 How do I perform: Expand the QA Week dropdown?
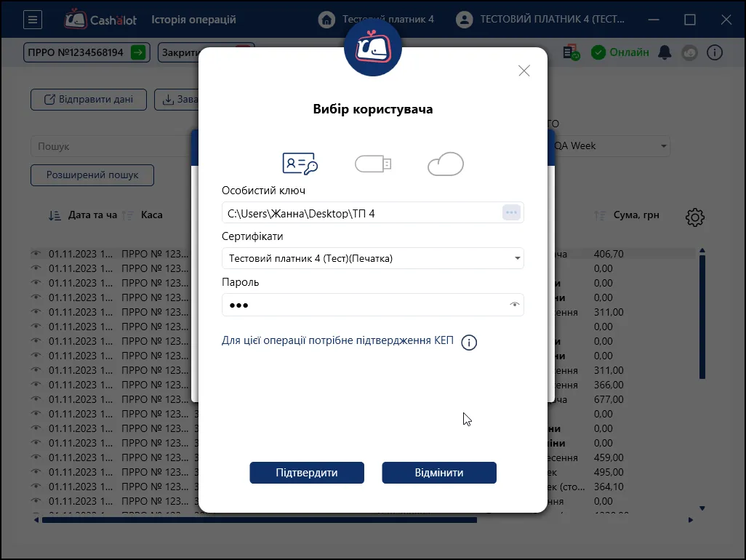tap(663, 146)
